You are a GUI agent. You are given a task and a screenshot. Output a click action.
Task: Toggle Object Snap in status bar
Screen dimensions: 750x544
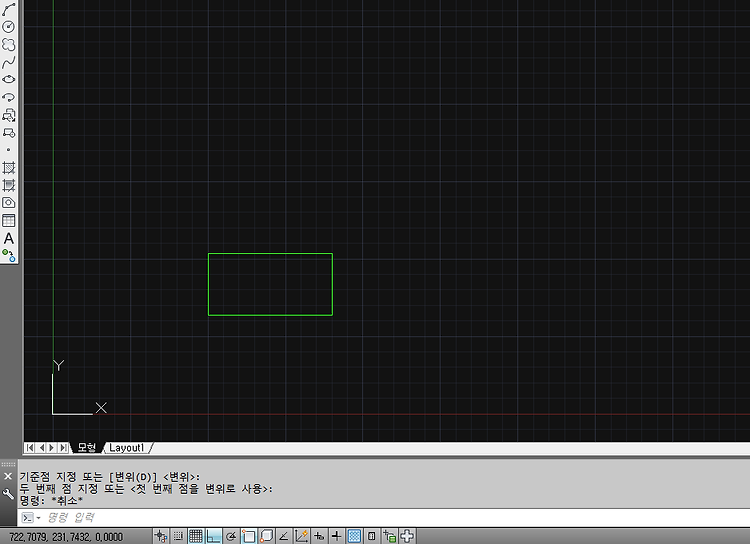[x=249, y=536]
